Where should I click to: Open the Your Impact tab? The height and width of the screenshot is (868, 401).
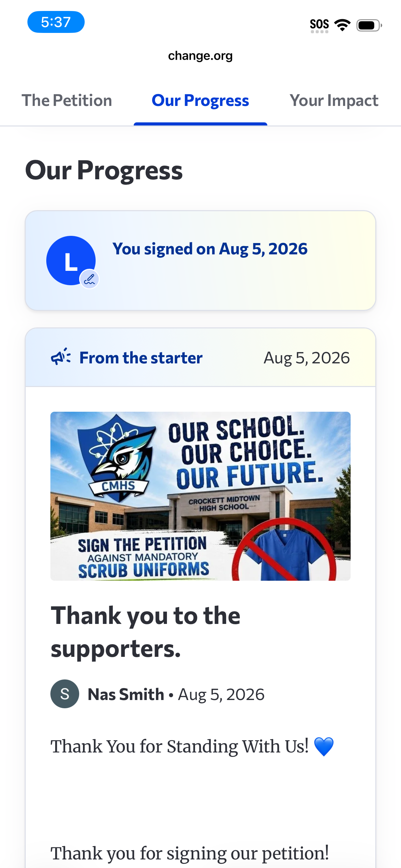coord(334,101)
